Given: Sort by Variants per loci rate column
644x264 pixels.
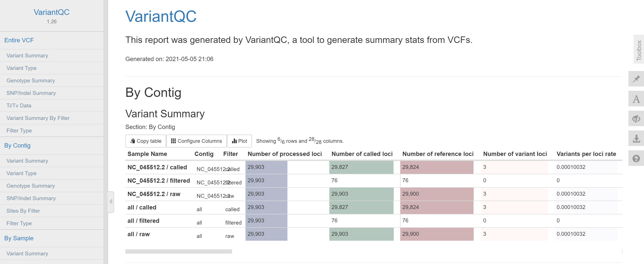Looking at the screenshot, I should pos(586,154).
